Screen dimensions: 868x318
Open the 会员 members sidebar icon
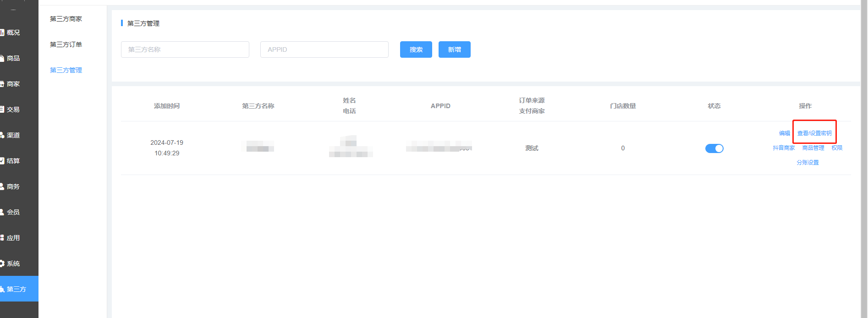2,212
